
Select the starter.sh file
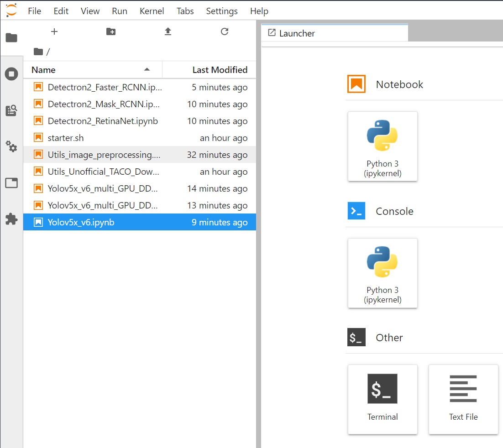(140, 138)
